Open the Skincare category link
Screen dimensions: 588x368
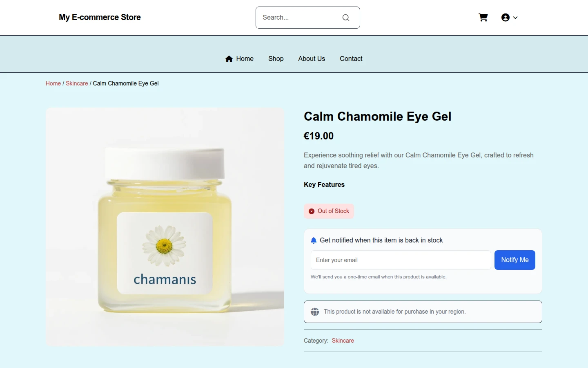pyautogui.click(x=343, y=341)
